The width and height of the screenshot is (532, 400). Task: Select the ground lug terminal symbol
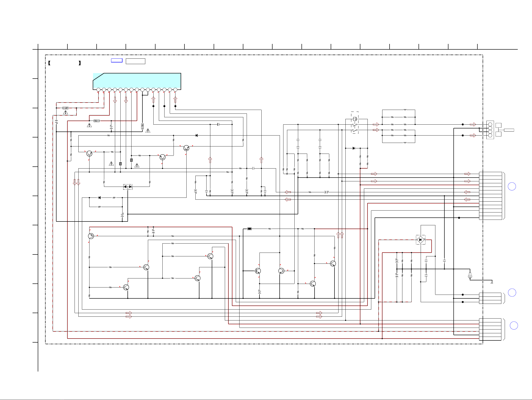pos(470,276)
